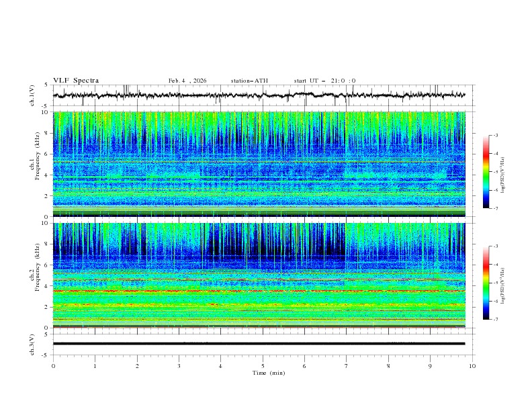Click the "0" tick on the Time axis
The height and width of the screenshot is (411, 532).
click(x=53, y=366)
